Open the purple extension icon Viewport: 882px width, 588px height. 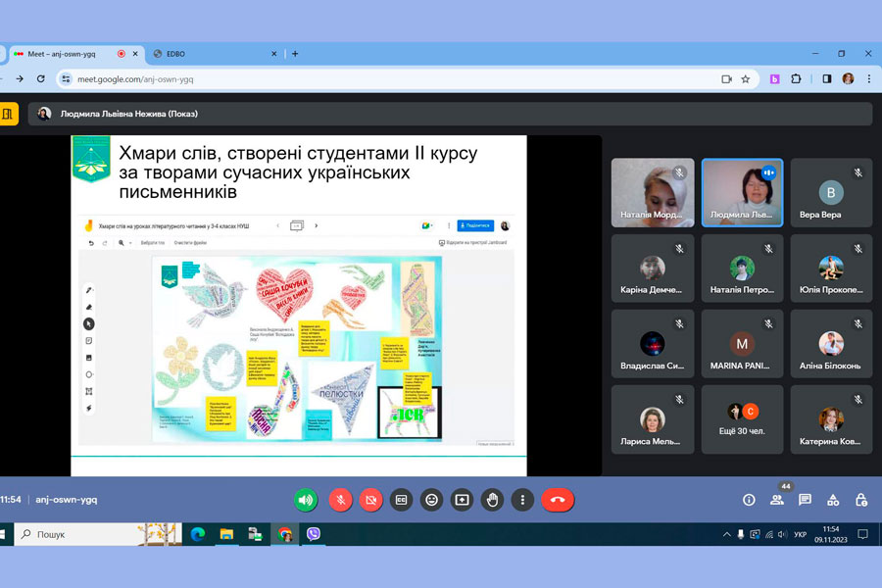[774, 79]
